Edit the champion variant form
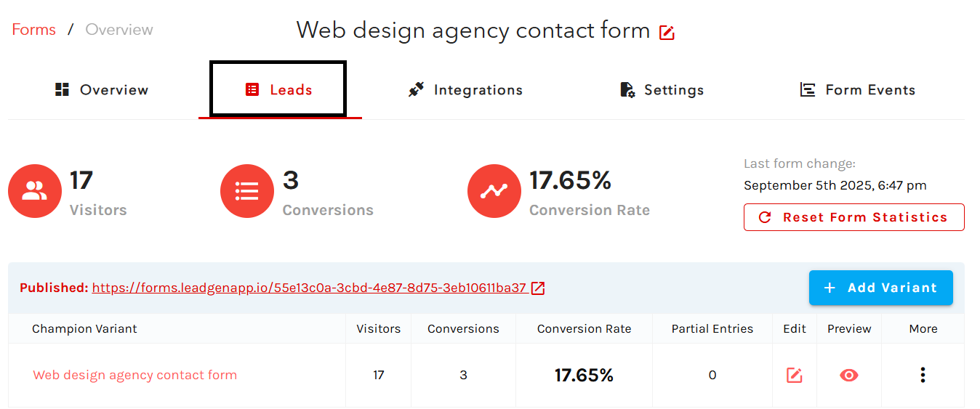980x409 pixels. [x=794, y=376]
